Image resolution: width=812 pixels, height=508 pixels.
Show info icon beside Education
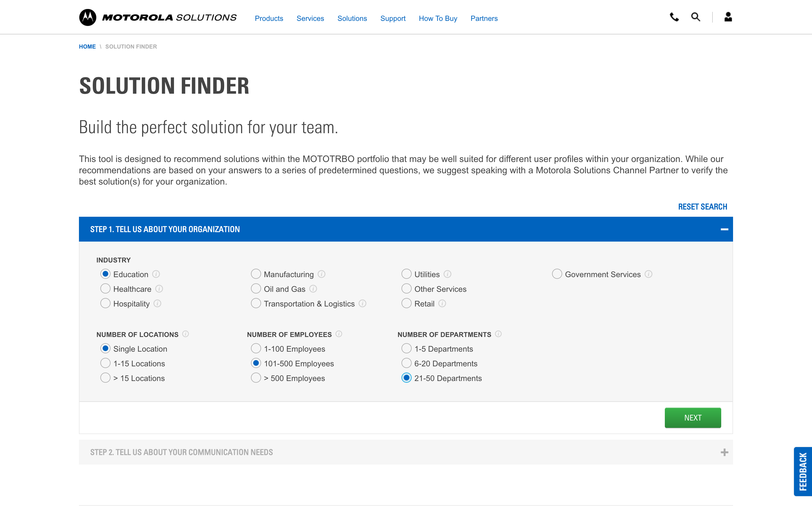coord(156,274)
